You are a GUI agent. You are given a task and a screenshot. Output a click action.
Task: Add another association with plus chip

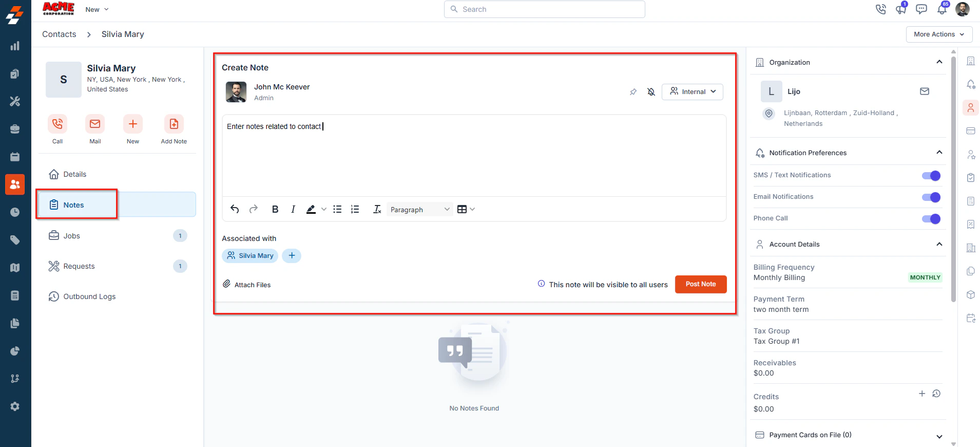coord(292,255)
